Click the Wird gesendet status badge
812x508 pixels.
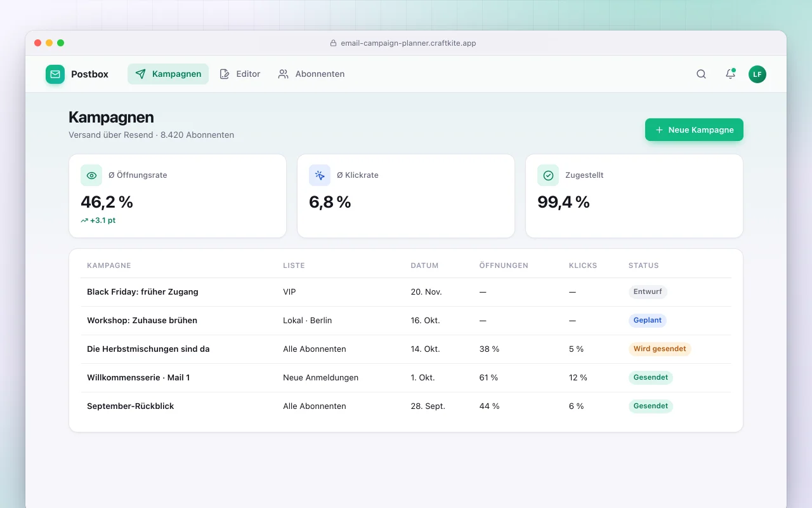pos(660,349)
